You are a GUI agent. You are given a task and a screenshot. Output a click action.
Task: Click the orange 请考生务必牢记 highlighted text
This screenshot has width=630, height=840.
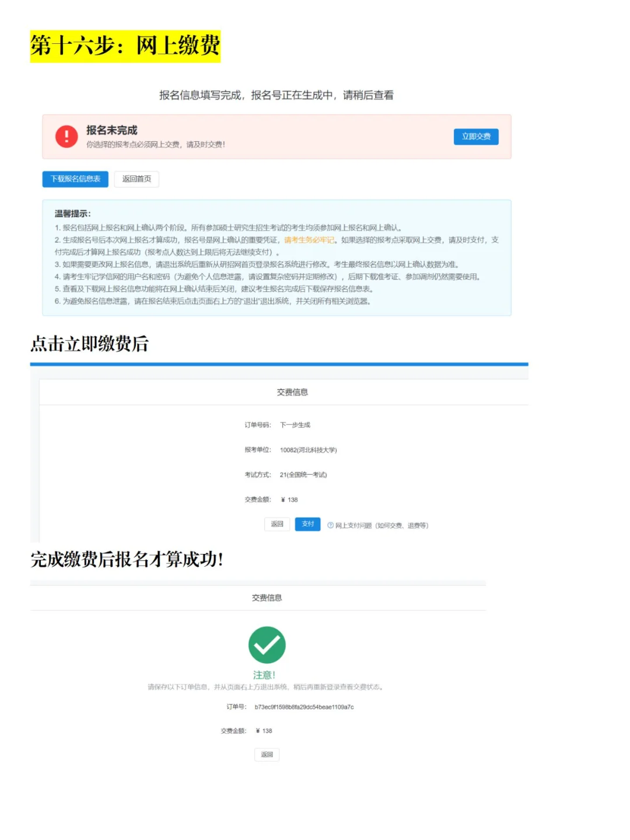[x=309, y=239]
